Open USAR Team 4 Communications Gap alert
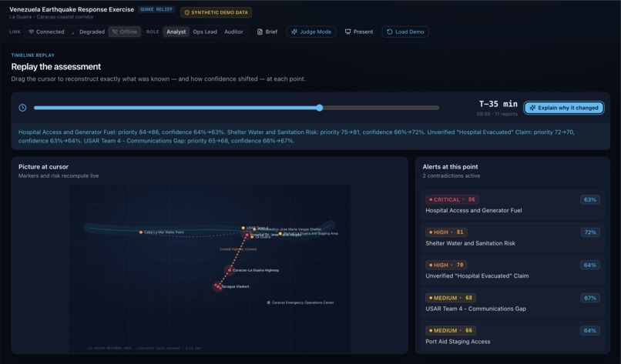This screenshot has height=364, width=621. (x=513, y=303)
